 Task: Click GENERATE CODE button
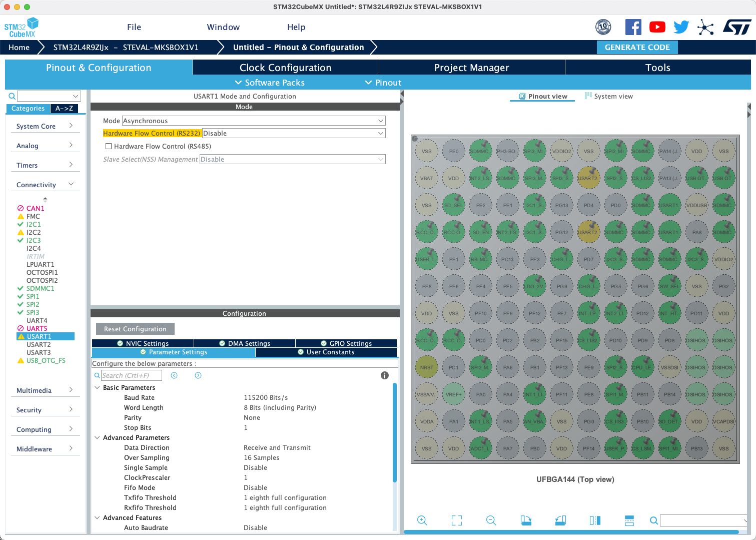tap(637, 47)
